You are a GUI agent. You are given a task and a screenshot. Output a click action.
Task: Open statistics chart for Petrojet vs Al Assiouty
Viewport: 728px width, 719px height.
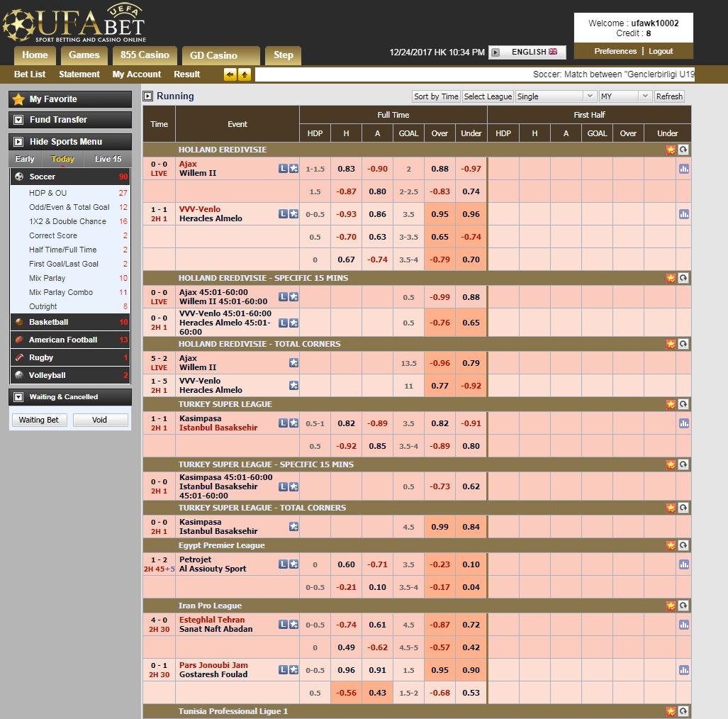tap(684, 564)
